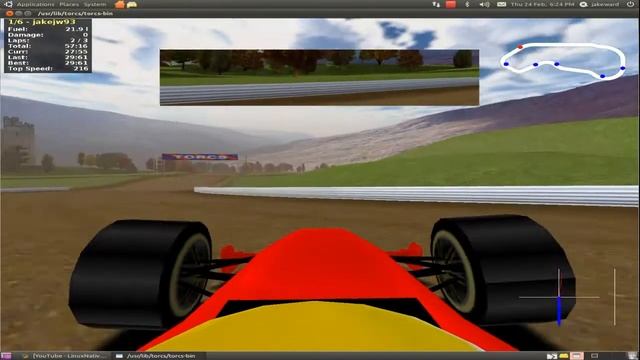Viewport: 640px width, 360px height.
Task: Click the 1/6 - jakejw93 driver label
Action: tap(42, 22)
